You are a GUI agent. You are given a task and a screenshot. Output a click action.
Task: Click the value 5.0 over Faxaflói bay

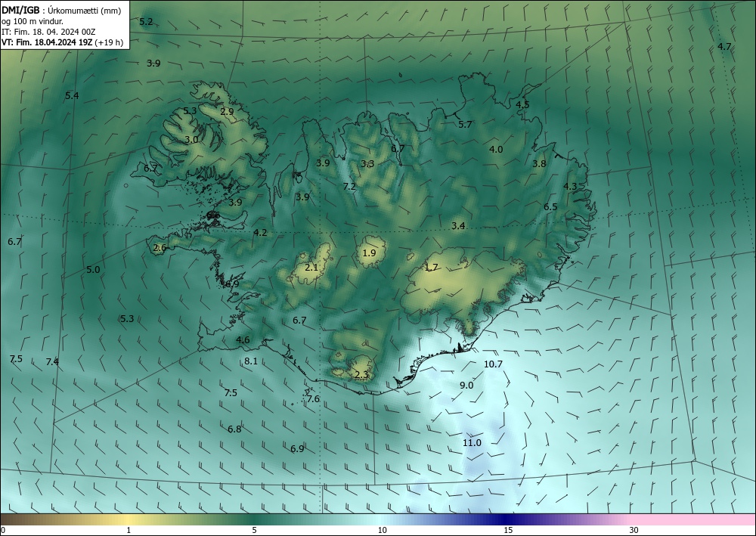coord(93,269)
